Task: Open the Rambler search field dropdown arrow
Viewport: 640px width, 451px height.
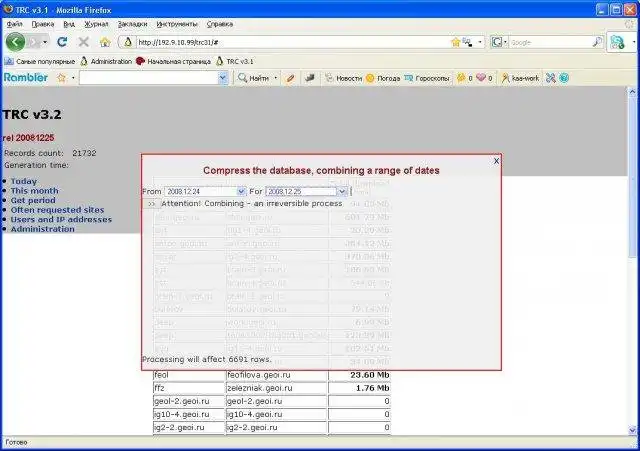Action: (223, 78)
